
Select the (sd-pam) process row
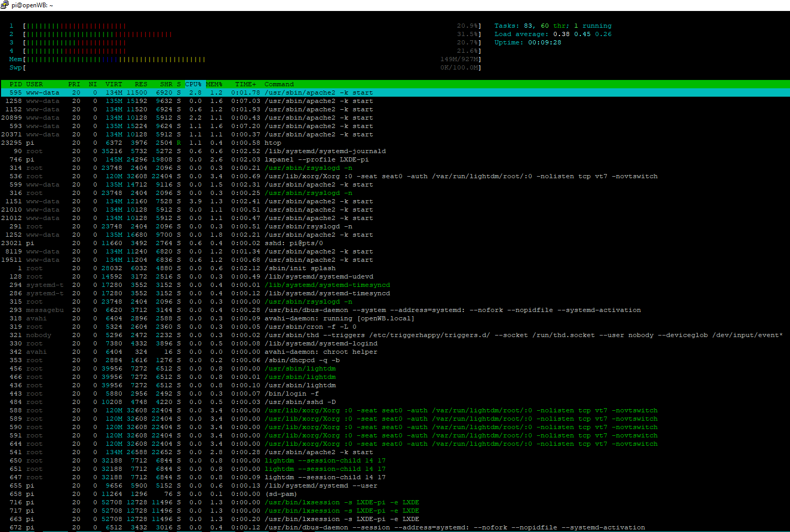395,494
